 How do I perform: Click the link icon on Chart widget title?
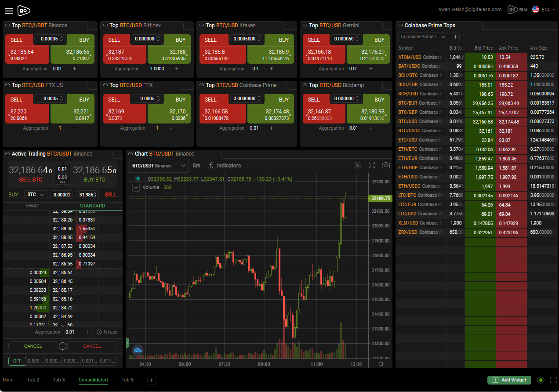pos(131,154)
